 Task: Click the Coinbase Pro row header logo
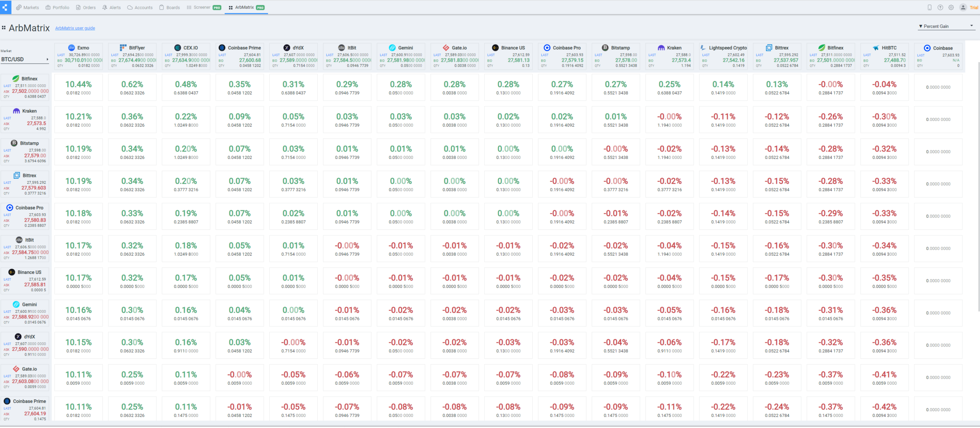point(10,207)
